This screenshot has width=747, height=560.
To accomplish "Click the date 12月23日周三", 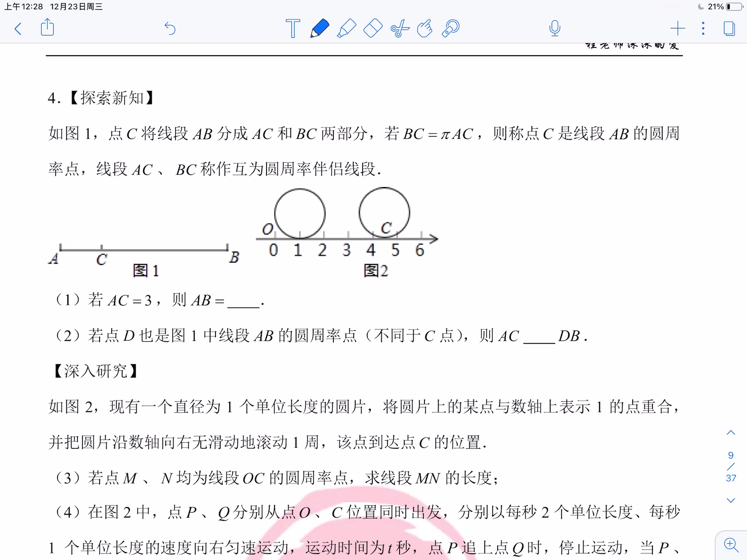I will pyautogui.click(x=76, y=7).
